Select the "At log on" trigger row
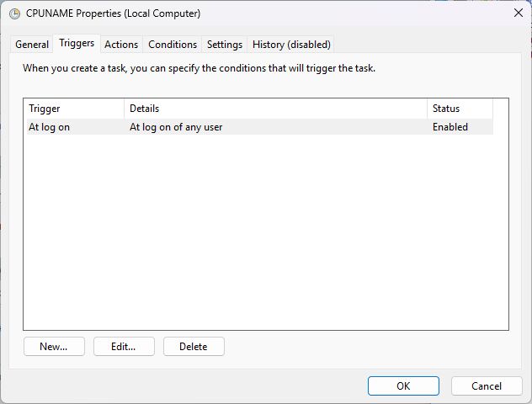 coord(49,127)
